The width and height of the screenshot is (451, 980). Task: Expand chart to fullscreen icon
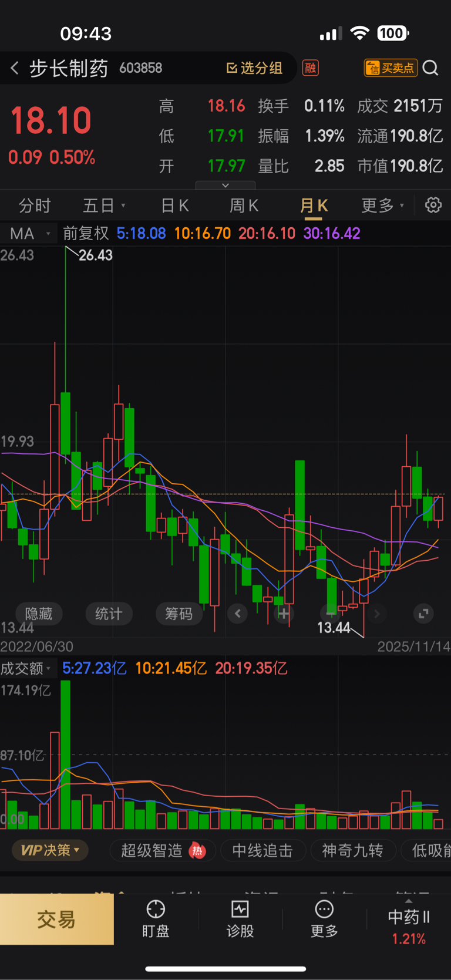tap(423, 614)
